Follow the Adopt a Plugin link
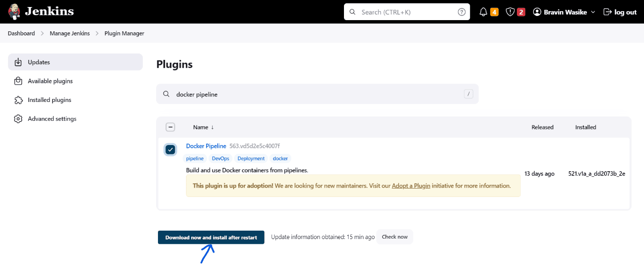Viewport: 644px width, 276px height. (411, 186)
